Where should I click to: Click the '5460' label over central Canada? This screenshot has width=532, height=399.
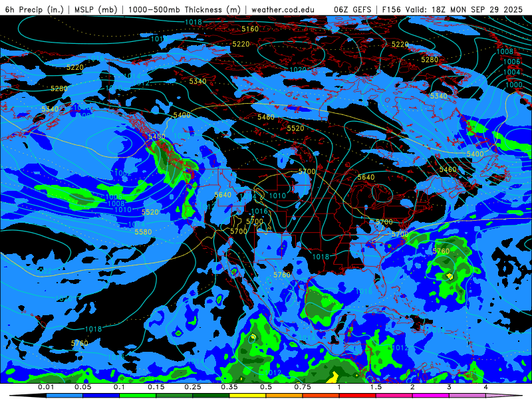point(265,117)
